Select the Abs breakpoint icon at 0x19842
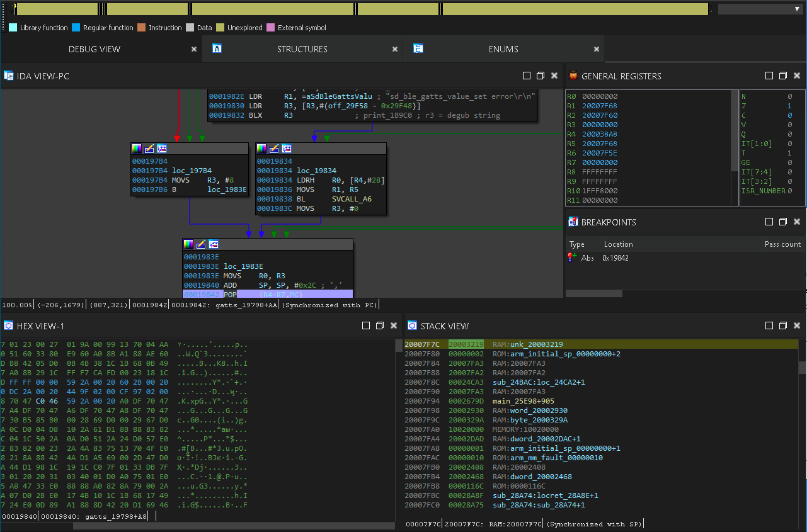 572,258
